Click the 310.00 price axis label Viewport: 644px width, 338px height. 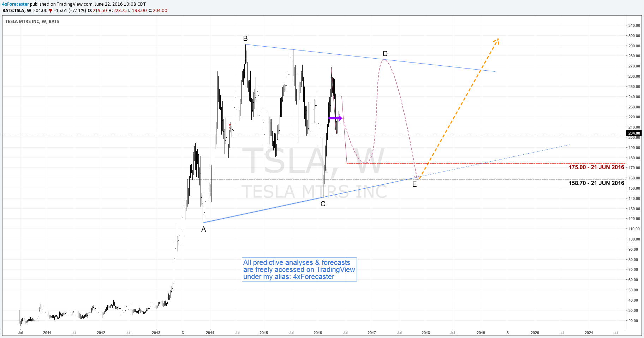click(634, 25)
